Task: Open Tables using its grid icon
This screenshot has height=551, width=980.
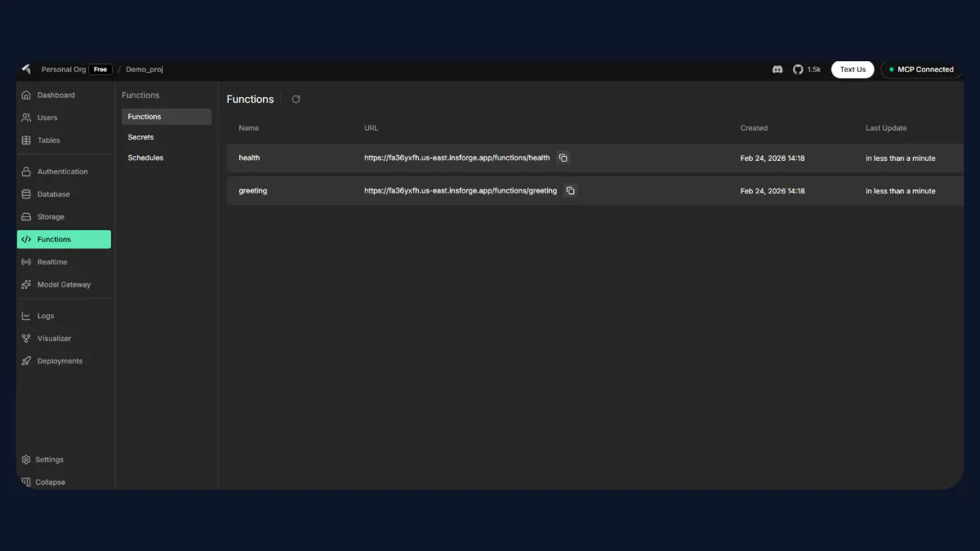Action: click(x=26, y=140)
